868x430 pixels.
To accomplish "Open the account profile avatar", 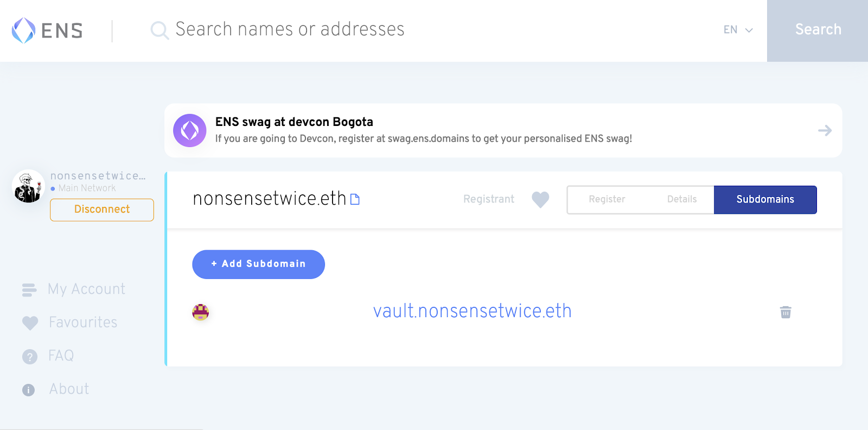I will (x=28, y=186).
